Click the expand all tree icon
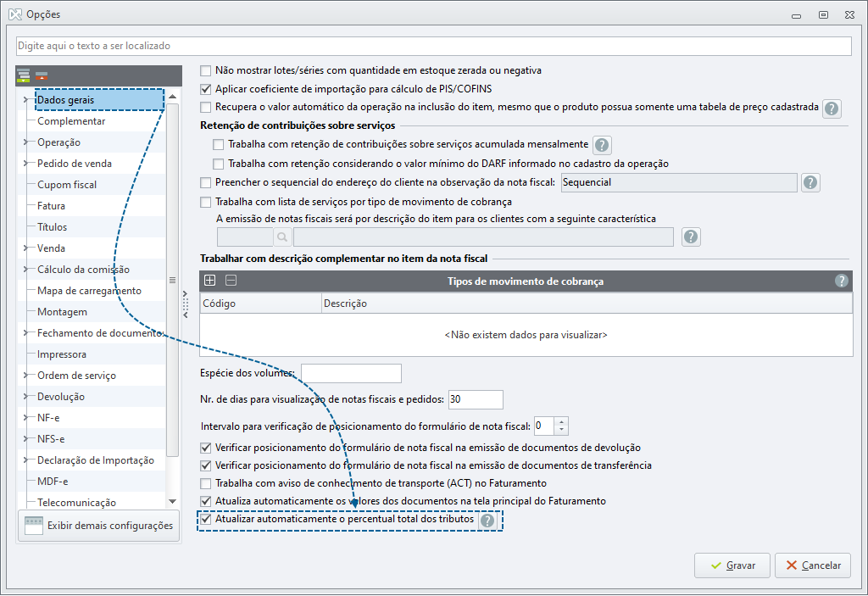This screenshot has width=868, height=596. [23, 75]
